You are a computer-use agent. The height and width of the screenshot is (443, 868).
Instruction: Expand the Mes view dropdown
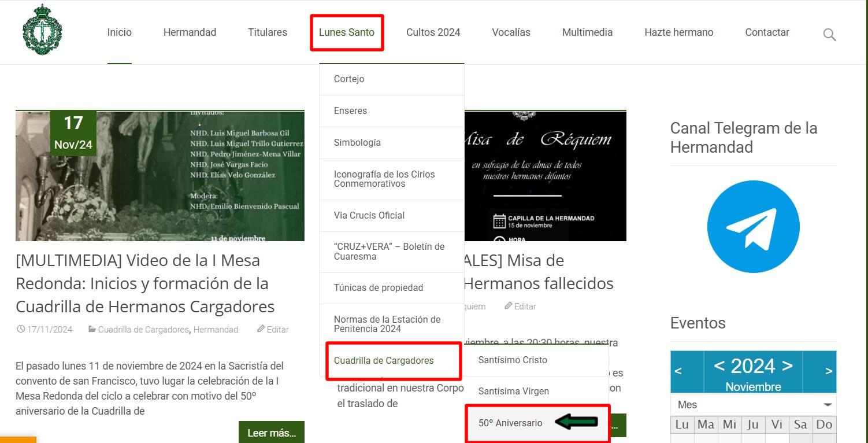click(x=753, y=405)
